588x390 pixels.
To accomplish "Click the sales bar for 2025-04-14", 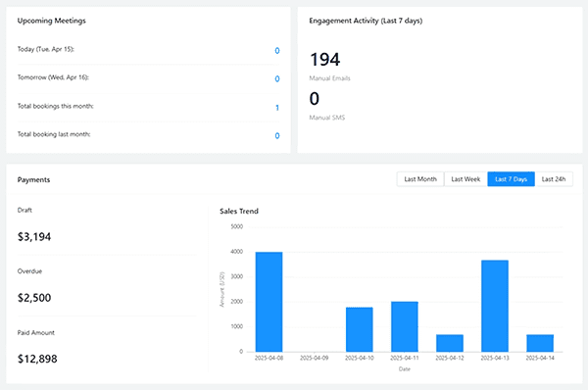I will [540, 343].
